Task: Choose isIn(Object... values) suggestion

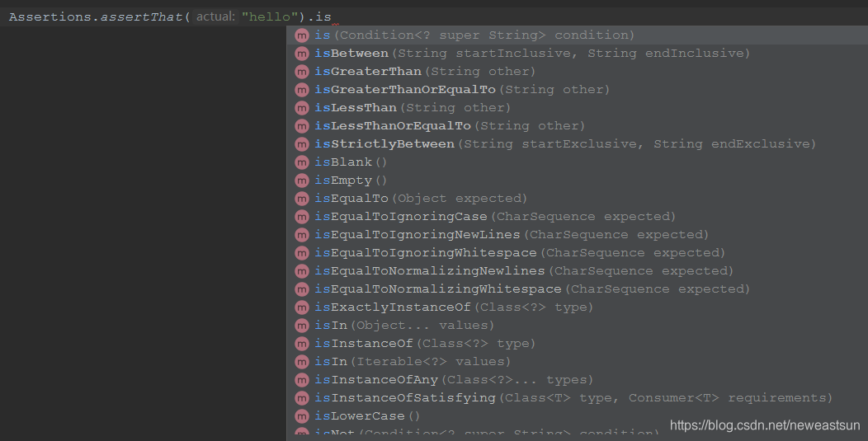Action: click(578, 326)
